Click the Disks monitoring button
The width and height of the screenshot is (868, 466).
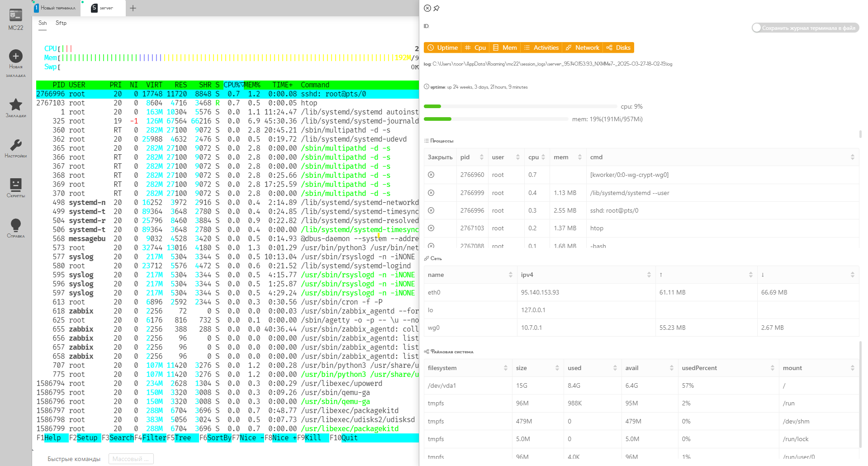(618, 48)
